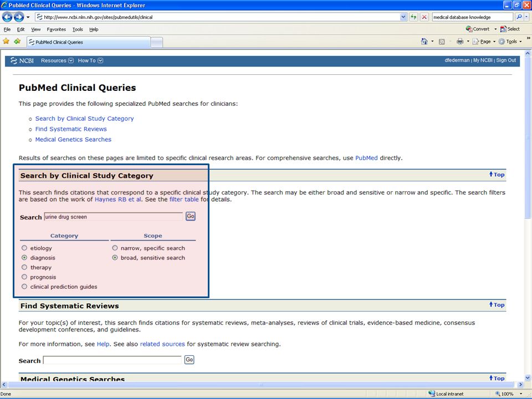Open the Tools menu in the menu bar
Screen dimensions: 532x399
pos(78,29)
